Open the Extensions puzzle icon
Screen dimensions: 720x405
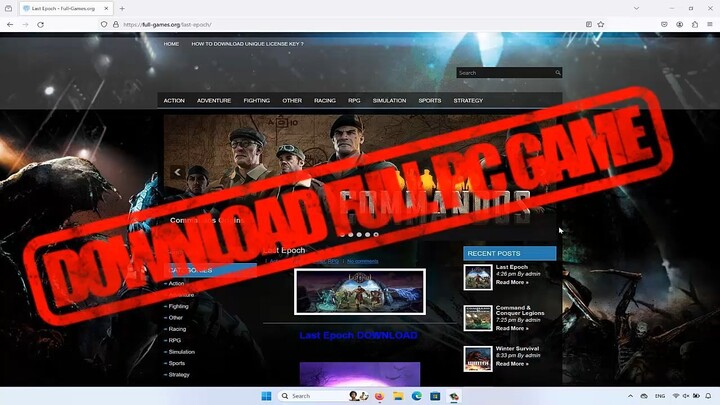click(x=695, y=24)
